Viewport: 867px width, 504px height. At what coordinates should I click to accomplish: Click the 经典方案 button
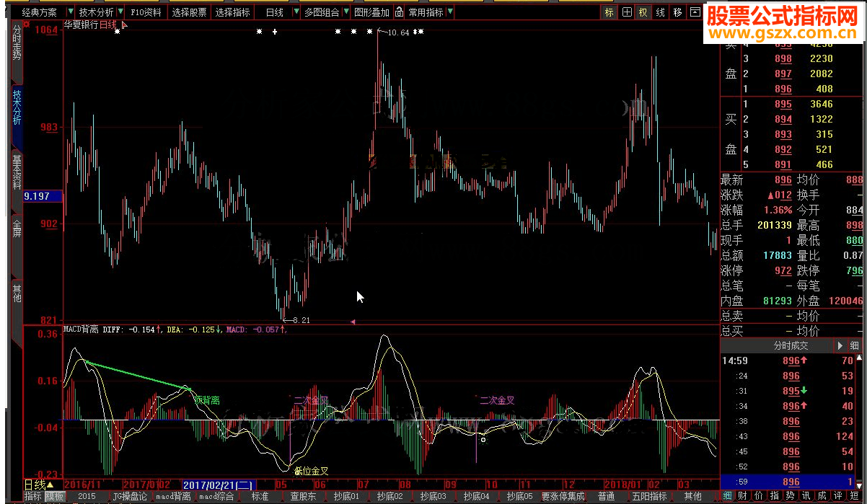pyautogui.click(x=40, y=12)
